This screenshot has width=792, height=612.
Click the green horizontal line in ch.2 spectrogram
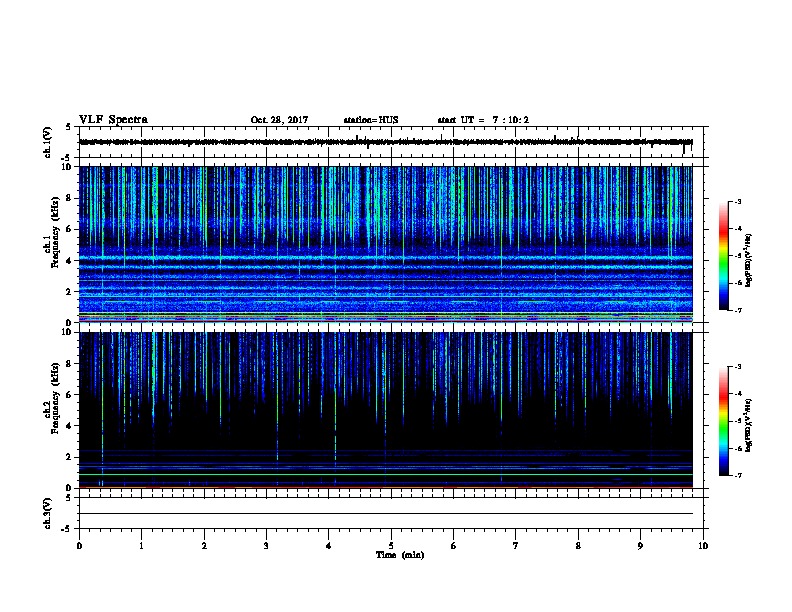pyautogui.click(x=385, y=475)
